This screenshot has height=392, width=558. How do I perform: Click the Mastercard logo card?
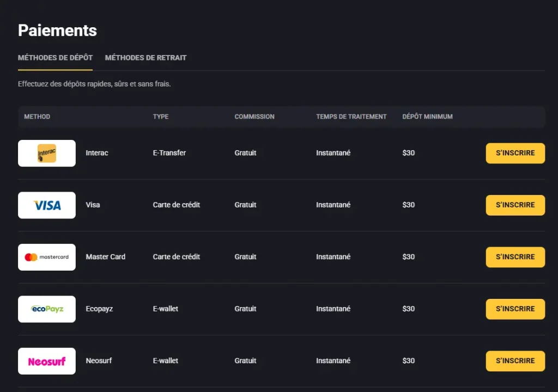point(47,257)
